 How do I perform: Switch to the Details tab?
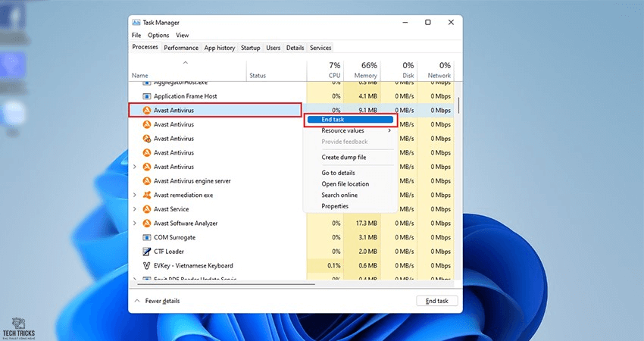295,48
